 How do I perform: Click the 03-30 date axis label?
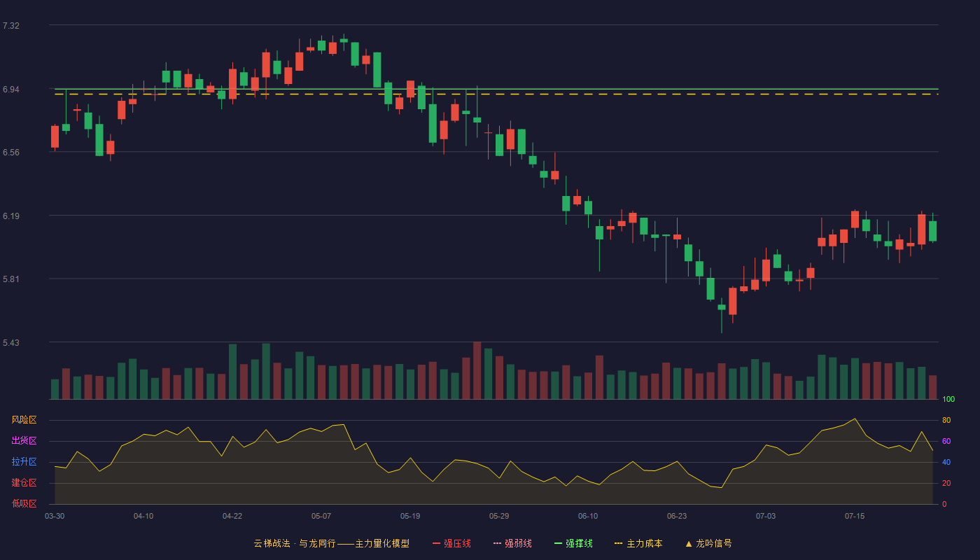point(55,516)
